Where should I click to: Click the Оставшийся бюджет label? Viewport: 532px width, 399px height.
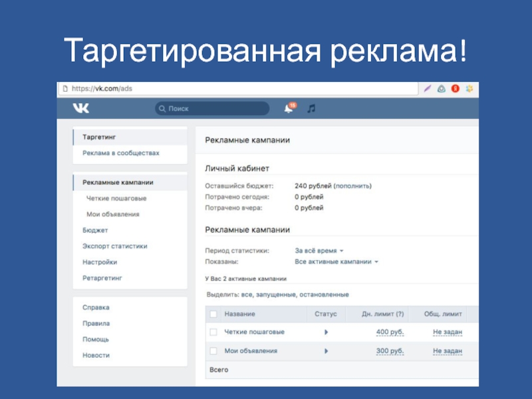[239, 186]
